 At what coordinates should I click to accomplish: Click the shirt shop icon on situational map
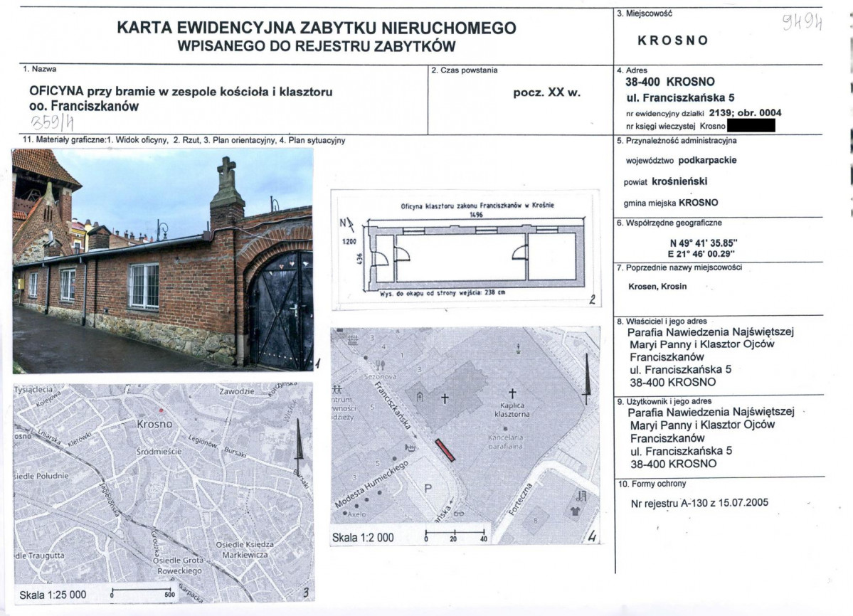(x=576, y=511)
